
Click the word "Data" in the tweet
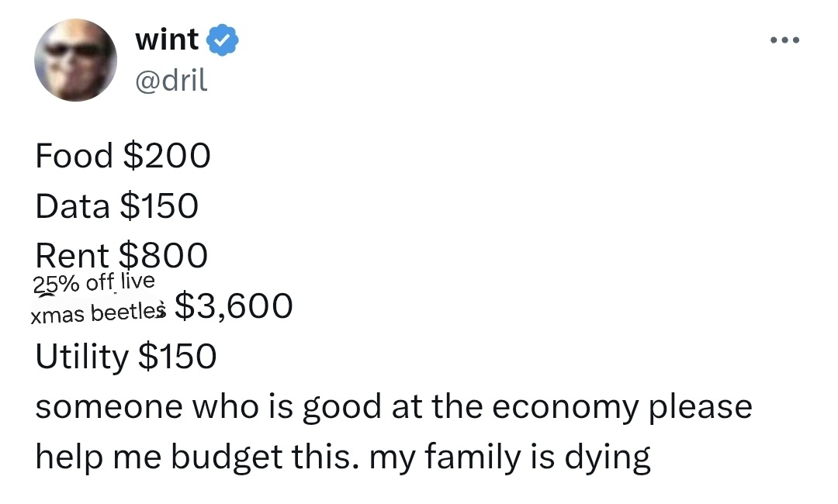pyautogui.click(x=72, y=206)
